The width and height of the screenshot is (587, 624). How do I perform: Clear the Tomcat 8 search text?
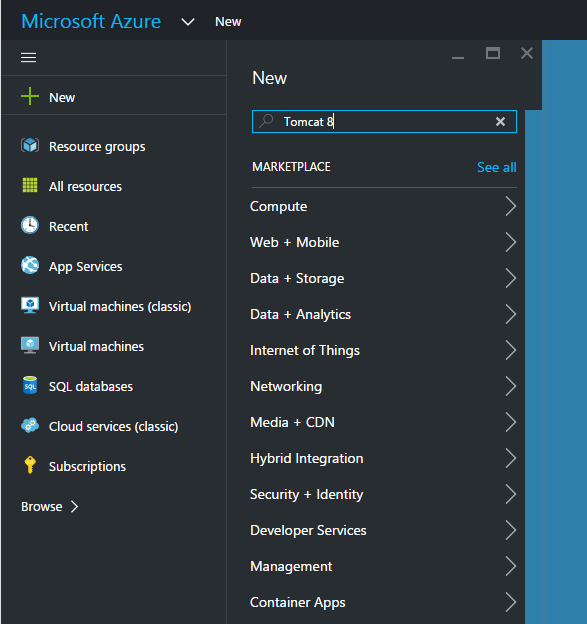point(500,121)
